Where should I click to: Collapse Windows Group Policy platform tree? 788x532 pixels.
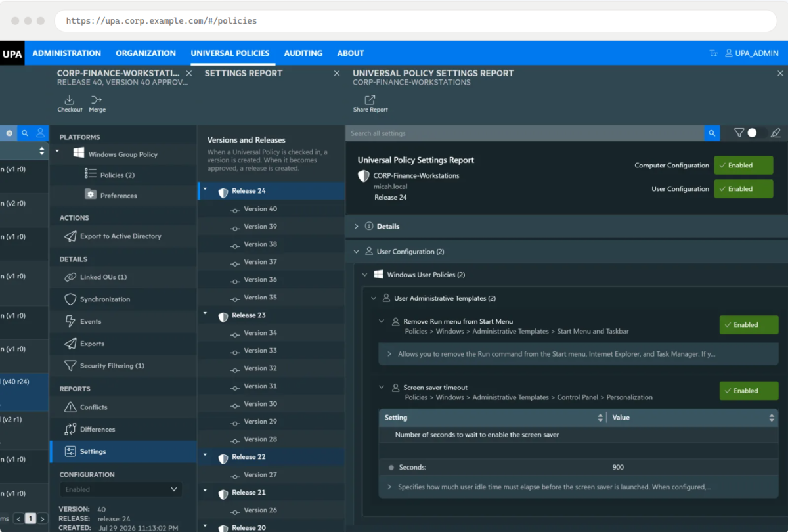pos(57,152)
